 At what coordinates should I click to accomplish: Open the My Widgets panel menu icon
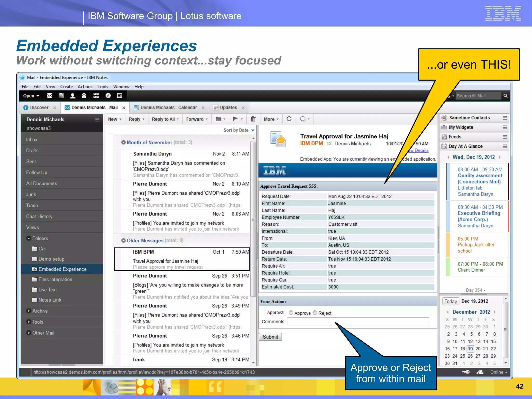(x=505, y=127)
